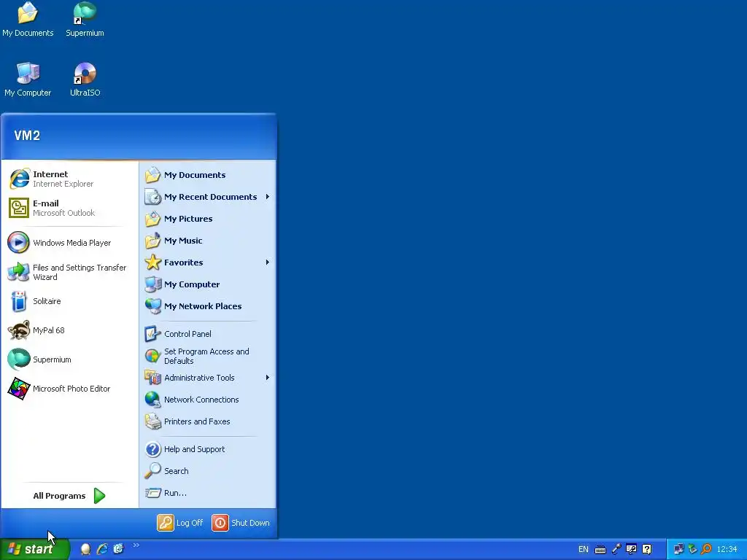Image resolution: width=747 pixels, height=560 pixels.
Task: Click network computers tray icon
Action: click(678, 549)
